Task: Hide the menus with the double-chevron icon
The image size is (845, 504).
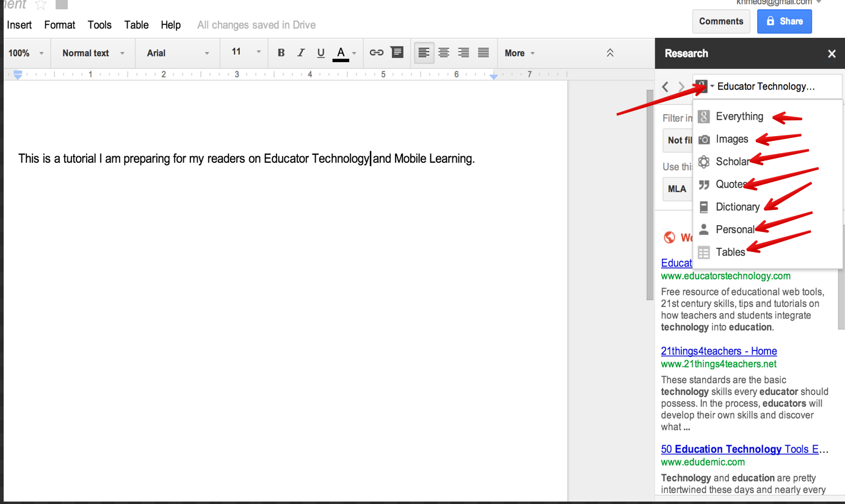Action: tap(610, 53)
